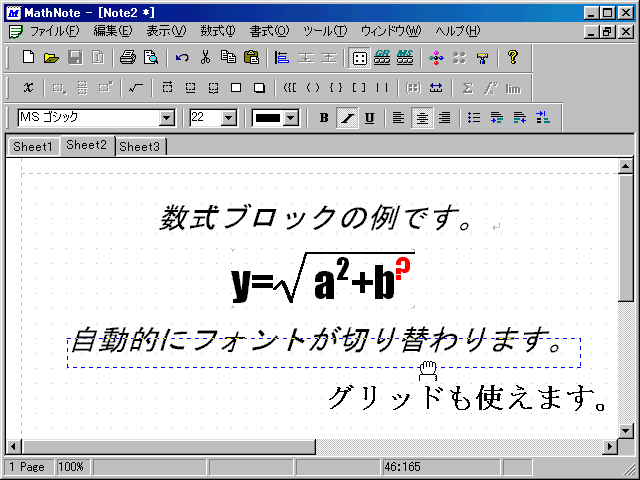
Task: Copy selection with the two-pages icon
Action: tap(228, 58)
